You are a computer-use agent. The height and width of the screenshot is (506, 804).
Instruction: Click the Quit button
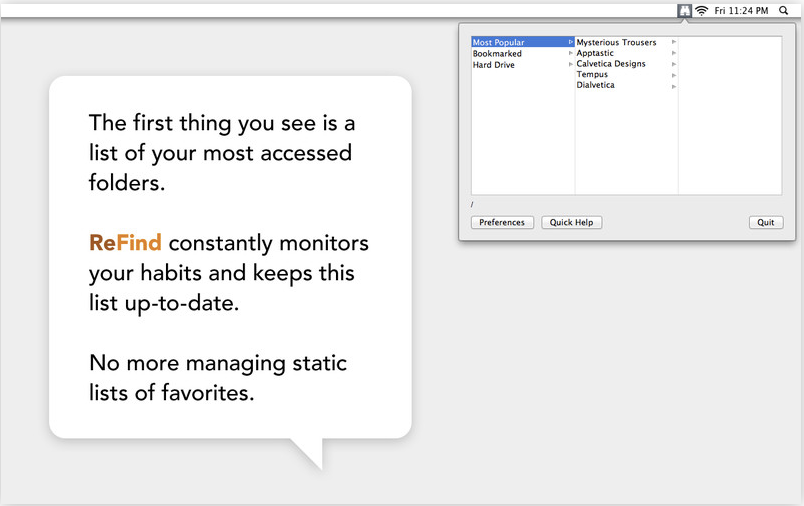pos(766,222)
